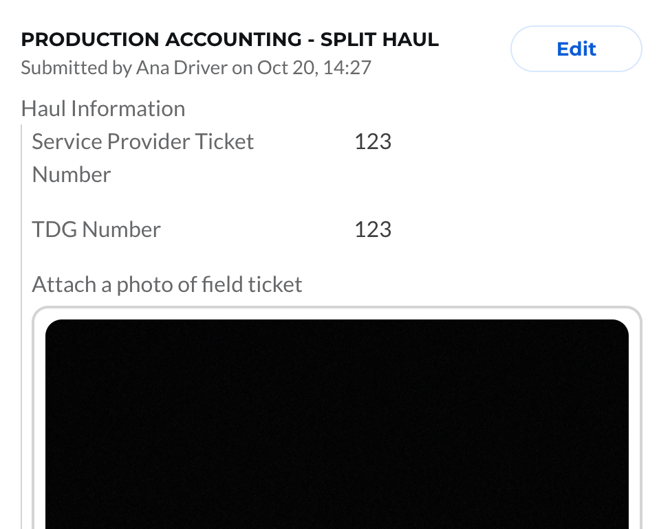The image size is (670, 529).
Task: Click the Edit button
Action: (x=576, y=49)
